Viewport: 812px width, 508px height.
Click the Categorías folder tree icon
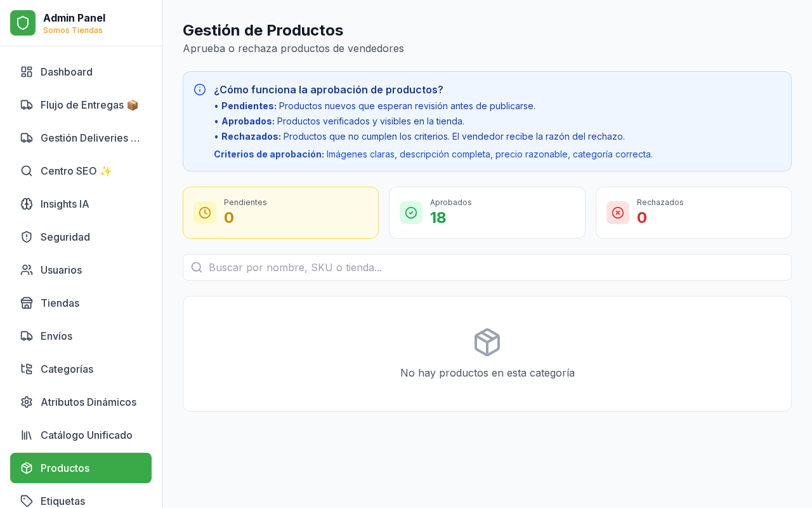point(27,369)
